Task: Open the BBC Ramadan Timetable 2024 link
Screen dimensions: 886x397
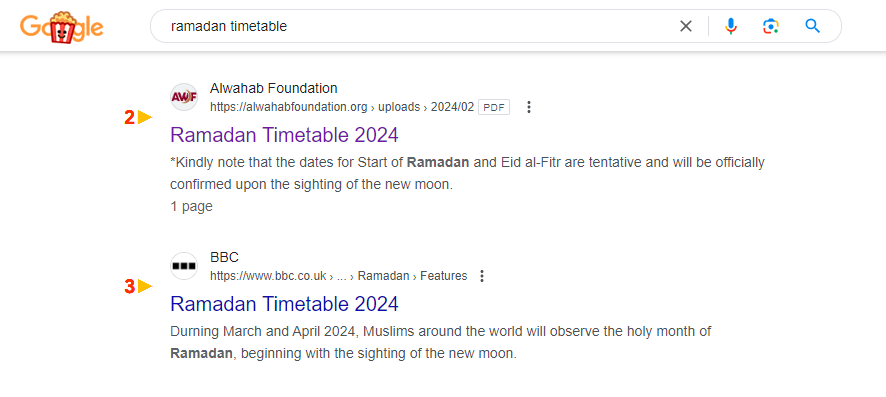Action: [x=284, y=304]
